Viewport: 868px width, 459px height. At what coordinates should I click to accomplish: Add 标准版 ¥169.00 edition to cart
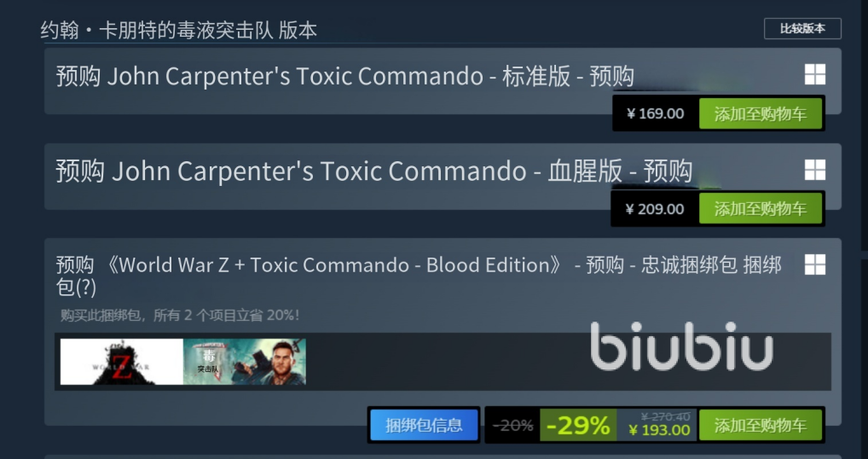(x=760, y=114)
